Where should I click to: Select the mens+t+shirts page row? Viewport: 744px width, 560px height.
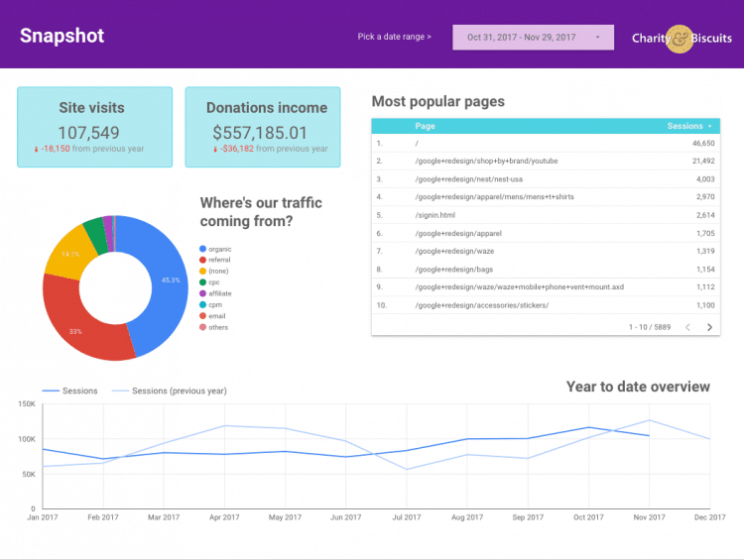pos(546,197)
